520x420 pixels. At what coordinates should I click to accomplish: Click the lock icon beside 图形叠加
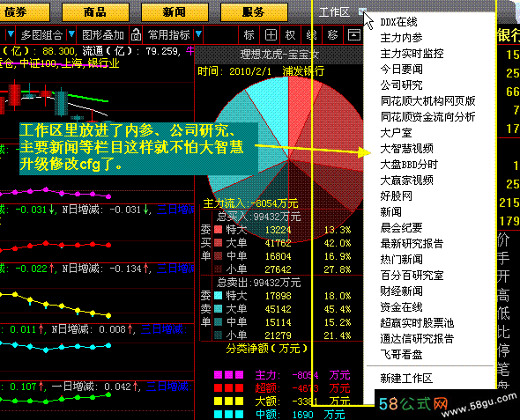coord(136,34)
